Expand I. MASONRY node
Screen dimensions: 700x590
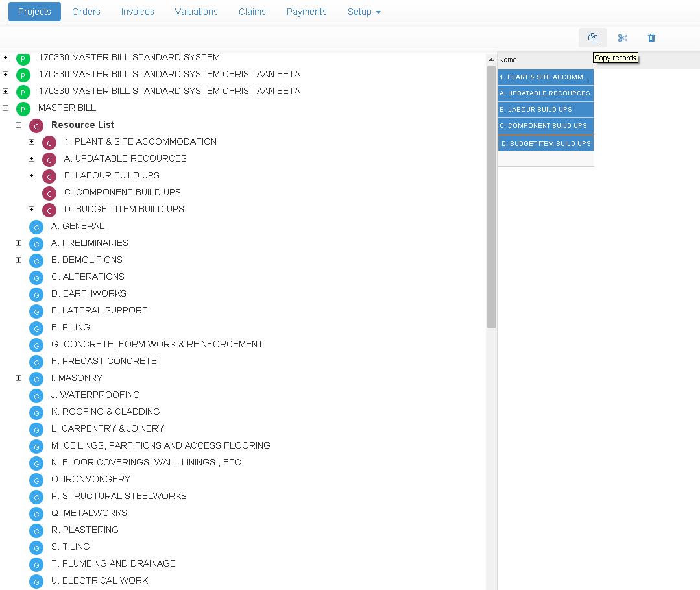18,378
